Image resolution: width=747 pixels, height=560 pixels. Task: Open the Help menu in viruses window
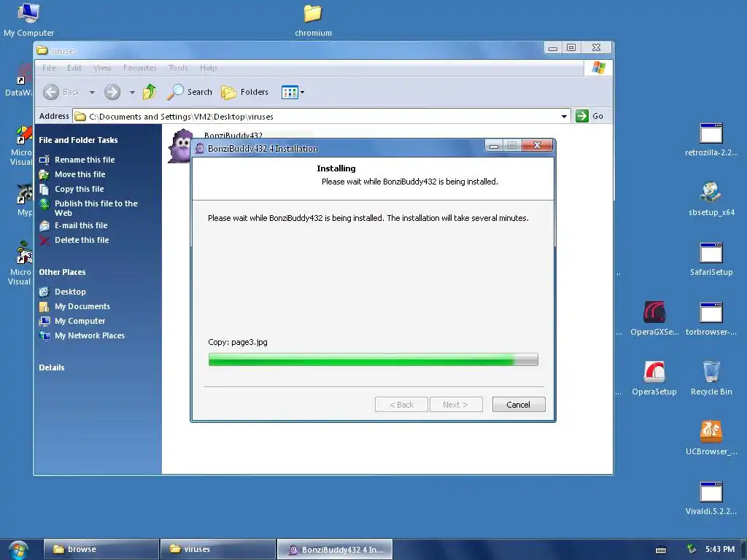tap(208, 68)
